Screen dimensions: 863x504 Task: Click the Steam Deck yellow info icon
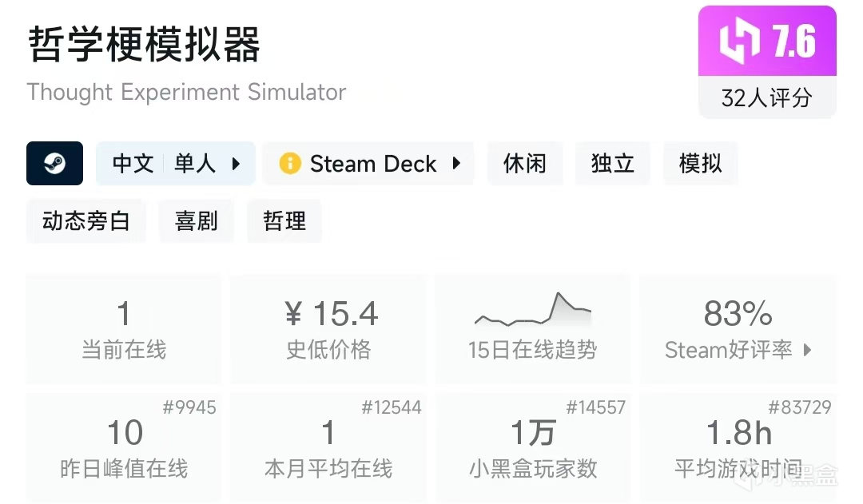(x=290, y=164)
